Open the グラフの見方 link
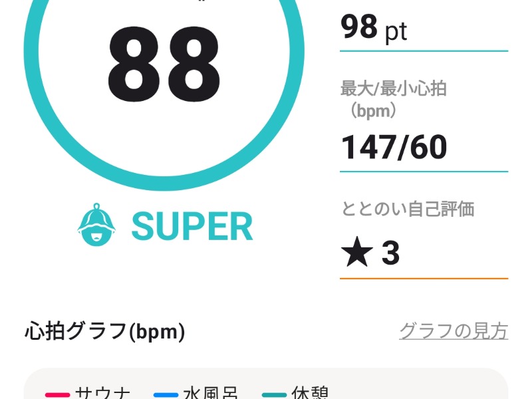Image resolution: width=532 pixels, height=399 pixels. point(454,331)
